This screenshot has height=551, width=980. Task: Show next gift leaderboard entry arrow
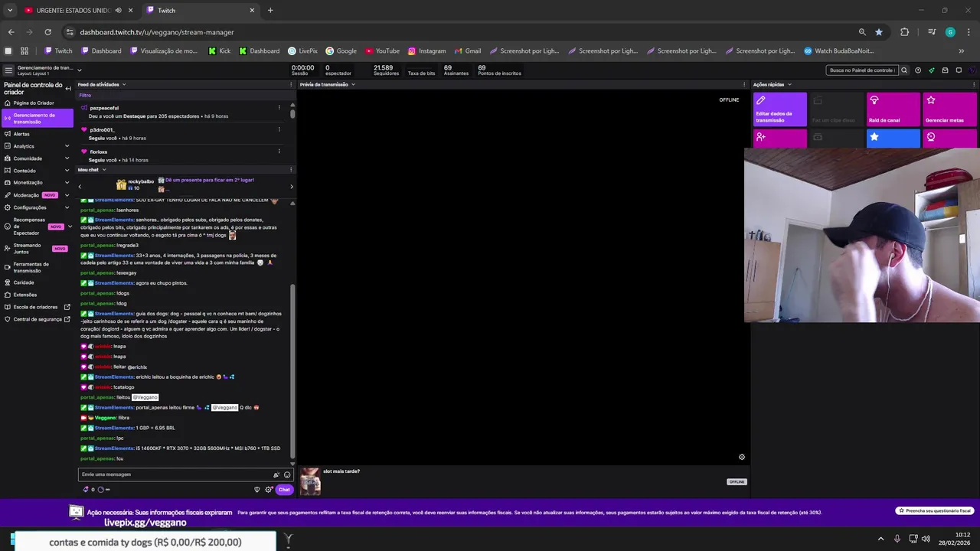pos(291,186)
